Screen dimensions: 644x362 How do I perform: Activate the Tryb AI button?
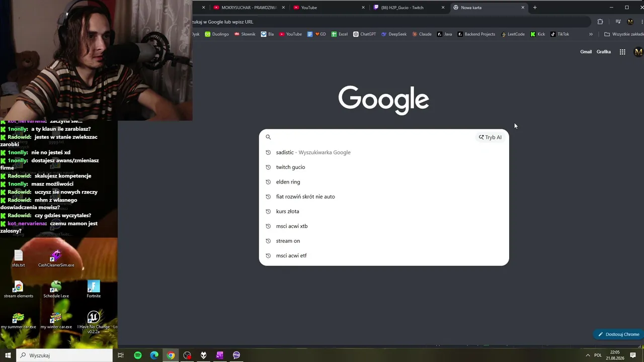pyautogui.click(x=490, y=137)
